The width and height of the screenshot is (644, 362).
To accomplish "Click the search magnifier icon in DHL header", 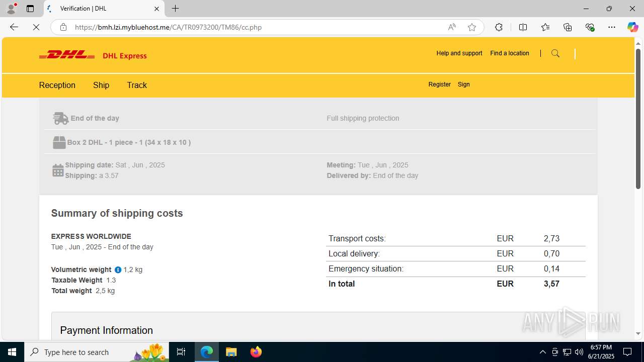I will (555, 53).
